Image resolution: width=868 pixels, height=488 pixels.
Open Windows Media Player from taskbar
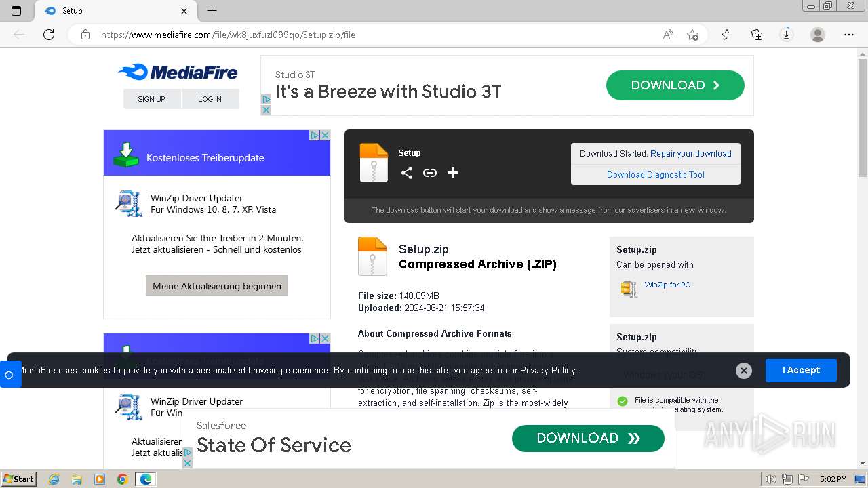(x=100, y=479)
